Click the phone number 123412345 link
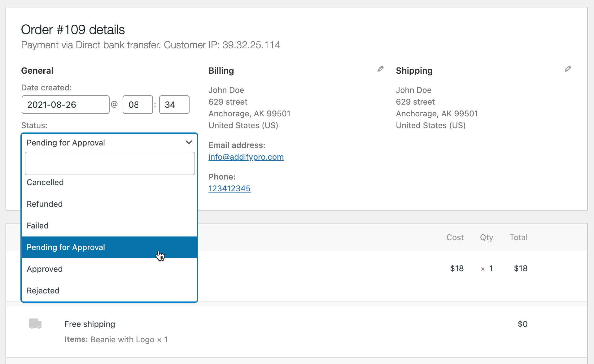This screenshot has width=594, height=364. click(229, 188)
